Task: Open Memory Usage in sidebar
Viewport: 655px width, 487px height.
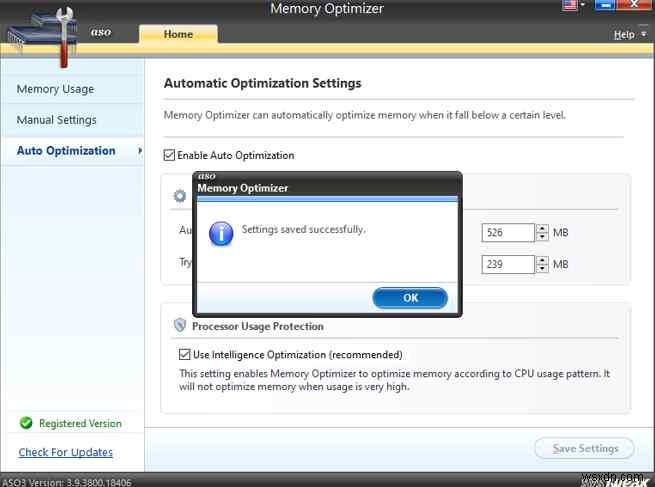Action: (x=55, y=89)
